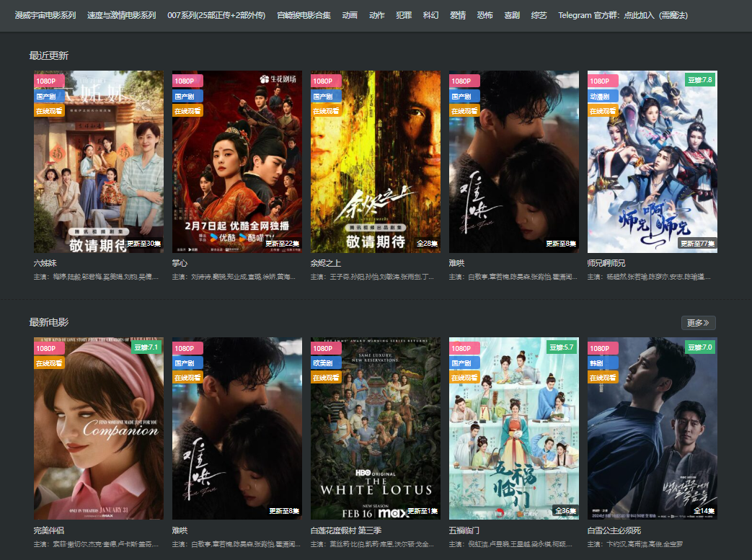Select the 爱情 category
This screenshot has width=752, height=560.
tap(458, 15)
